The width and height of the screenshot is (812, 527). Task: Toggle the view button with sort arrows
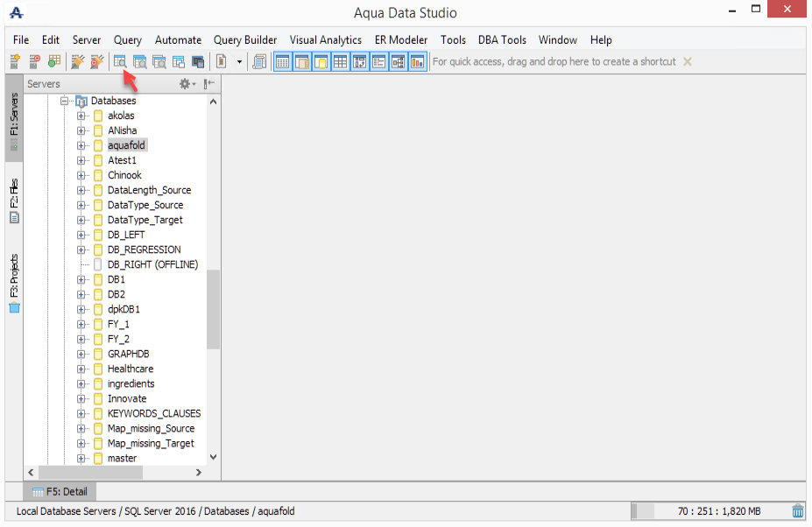point(359,62)
